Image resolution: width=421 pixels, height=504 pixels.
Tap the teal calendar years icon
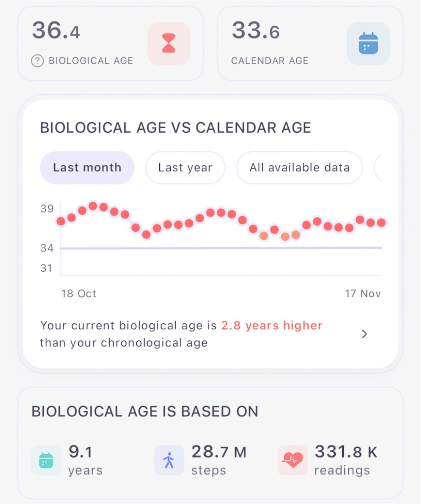pos(46,460)
